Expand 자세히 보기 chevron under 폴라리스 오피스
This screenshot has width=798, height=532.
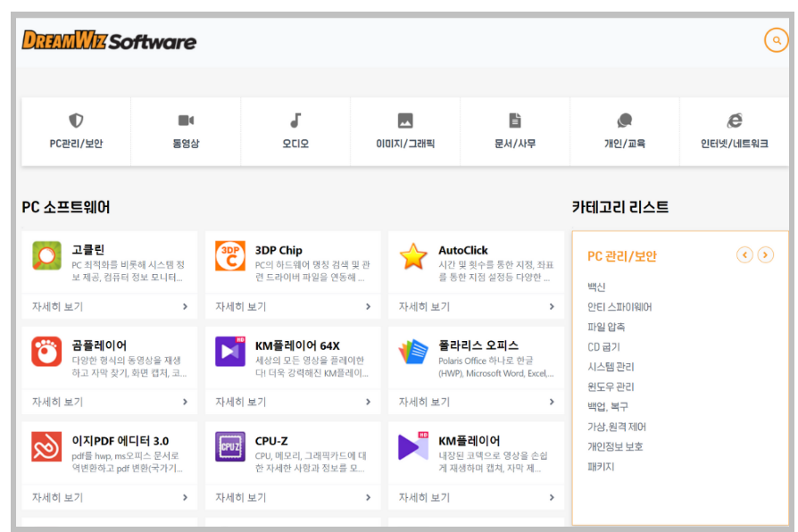pyautogui.click(x=553, y=402)
